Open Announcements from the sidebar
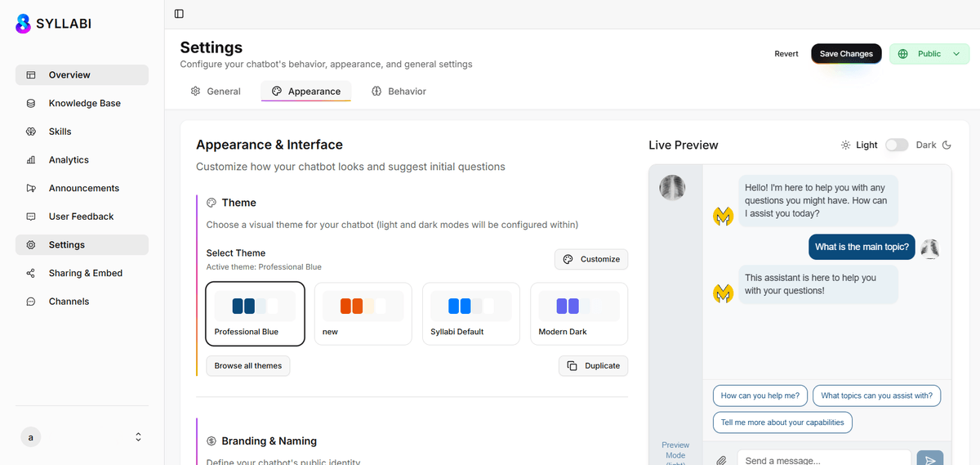The height and width of the screenshot is (465, 980). click(82, 188)
